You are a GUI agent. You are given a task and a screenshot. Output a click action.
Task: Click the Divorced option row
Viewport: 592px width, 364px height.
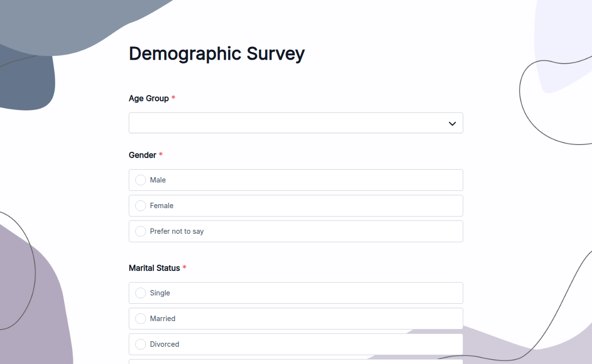coord(296,344)
